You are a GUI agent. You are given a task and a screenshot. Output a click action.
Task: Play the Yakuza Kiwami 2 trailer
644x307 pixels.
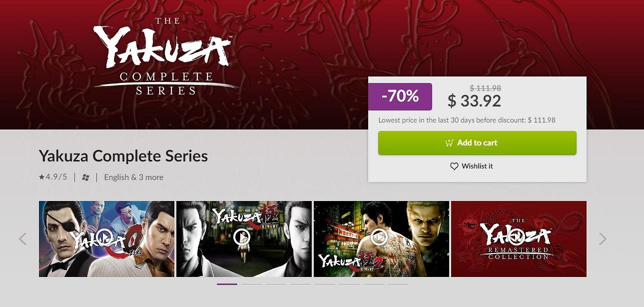point(379,236)
